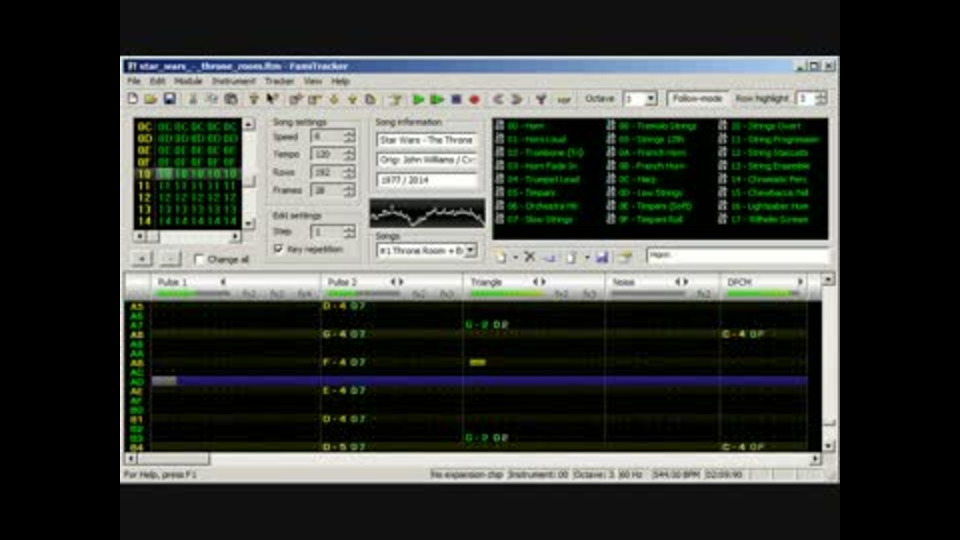960x540 pixels.
Task: Click the Cut scissors icon in toolbar
Action: (193, 99)
